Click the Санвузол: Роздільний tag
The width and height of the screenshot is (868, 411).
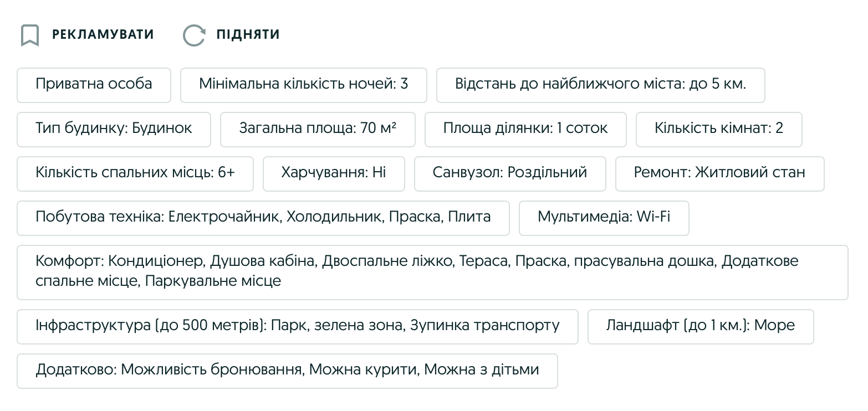[510, 173]
